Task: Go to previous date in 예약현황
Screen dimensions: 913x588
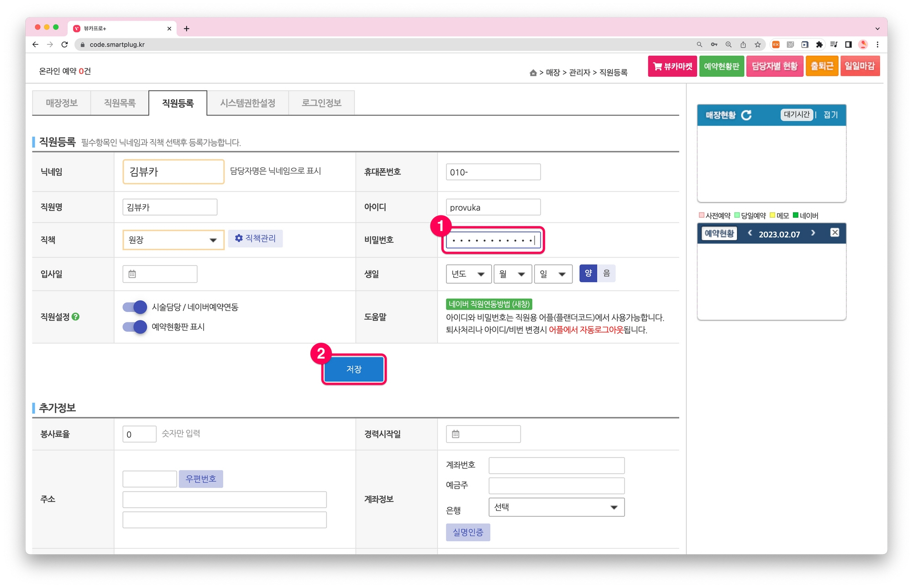Action: (x=750, y=233)
